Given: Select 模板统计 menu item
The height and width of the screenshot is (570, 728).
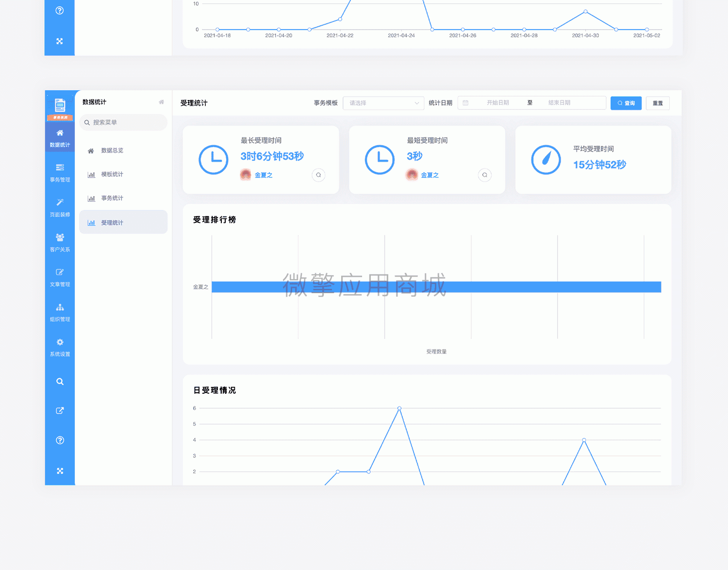Looking at the screenshot, I should pyautogui.click(x=123, y=174).
